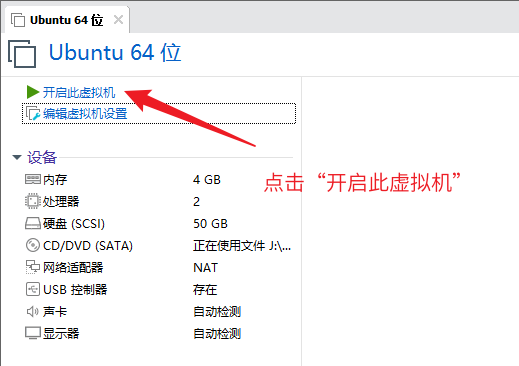Screen dimensions: 519x366
Task: Close the Ubuntu 64 位 tab
Action: point(118,20)
